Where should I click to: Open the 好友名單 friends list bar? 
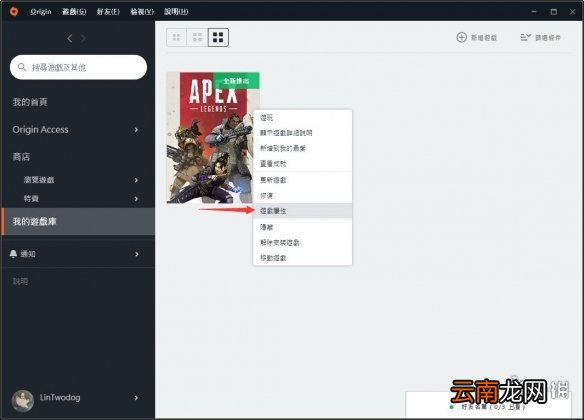(488, 404)
